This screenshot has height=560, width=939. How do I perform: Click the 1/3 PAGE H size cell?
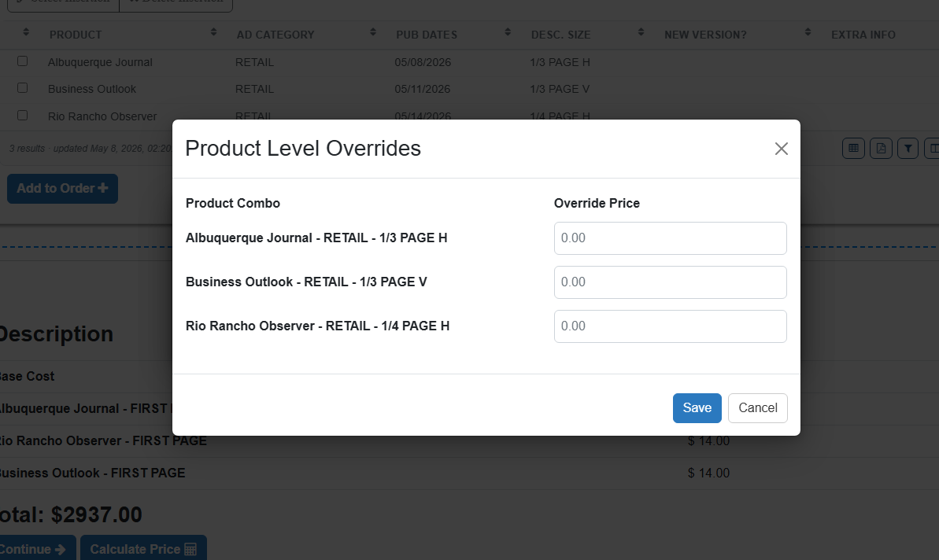(560, 62)
